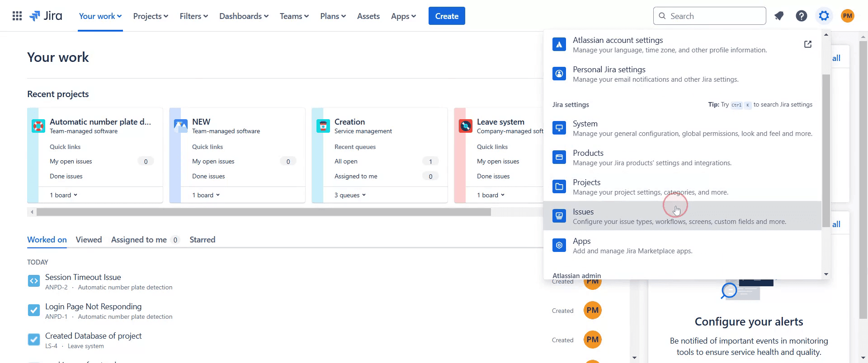Expand the Filters dropdown menu
This screenshot has width=868, height=363.
pos(194,16)
